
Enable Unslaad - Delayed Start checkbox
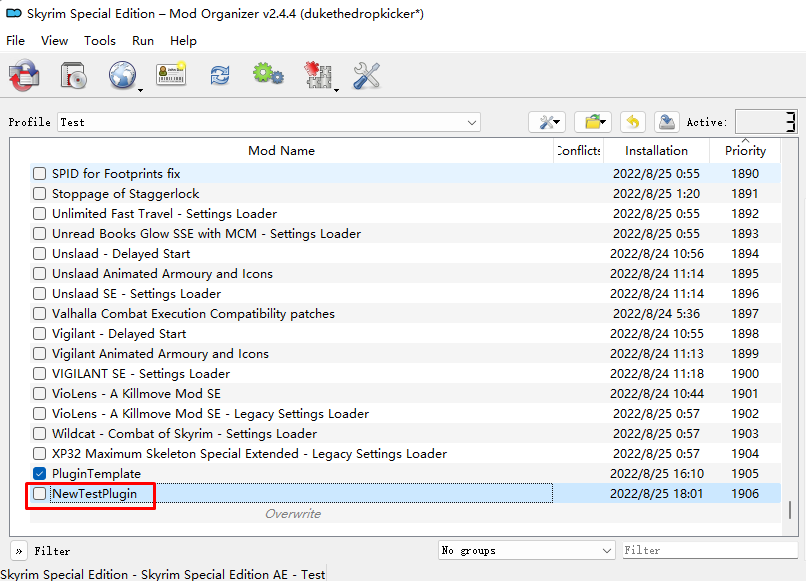pyautogui.click(x=40, y=253)
